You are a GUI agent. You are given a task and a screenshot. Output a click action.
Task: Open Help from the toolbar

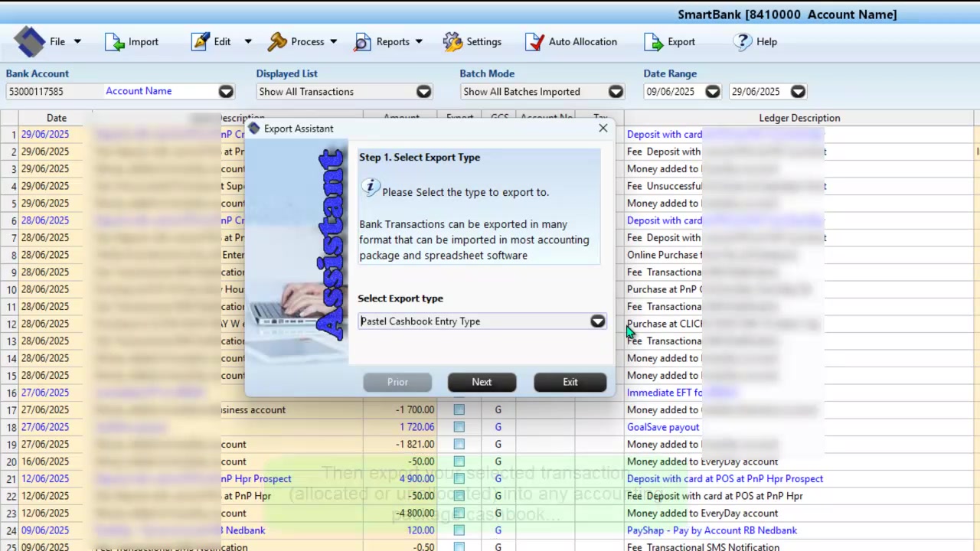pyautogui.click(x=755, y=41)
